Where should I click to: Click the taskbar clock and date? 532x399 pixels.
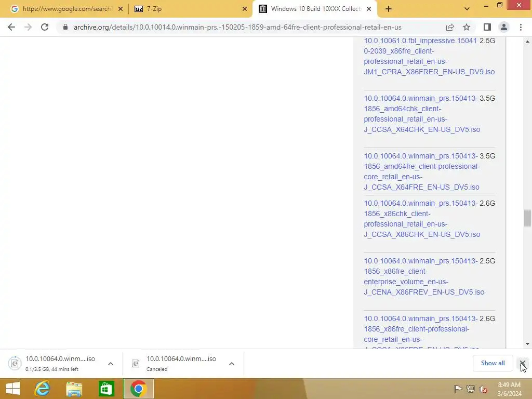tap(509, 389)
